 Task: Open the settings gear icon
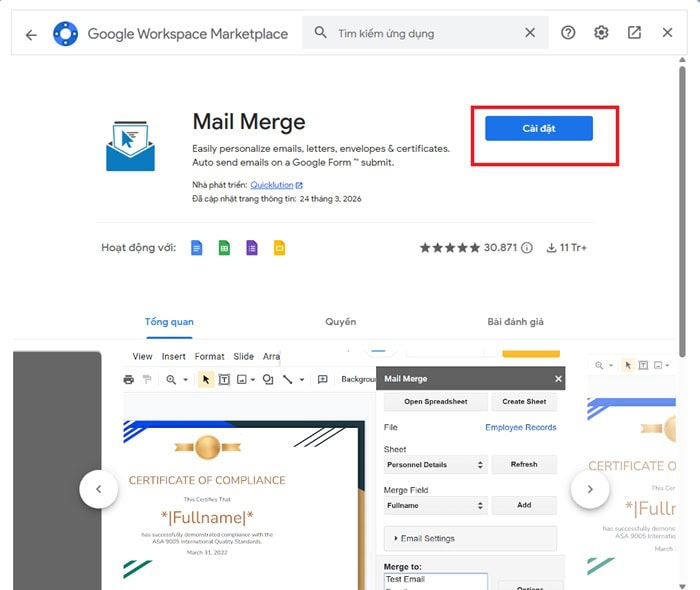[601, 33]
